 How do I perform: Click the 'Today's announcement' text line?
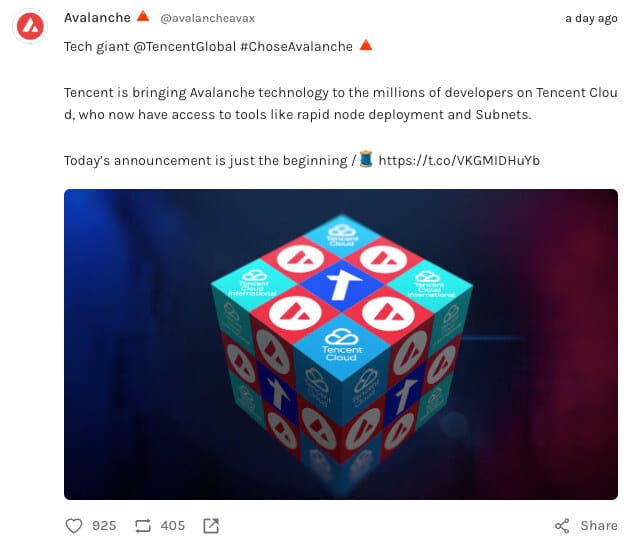[x=209, y=161]
